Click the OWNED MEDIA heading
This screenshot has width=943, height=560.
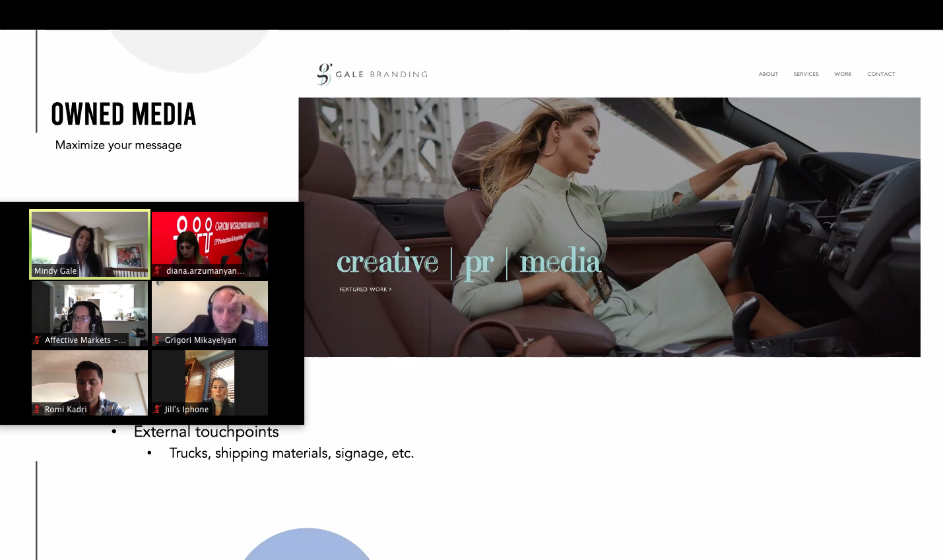123,114
